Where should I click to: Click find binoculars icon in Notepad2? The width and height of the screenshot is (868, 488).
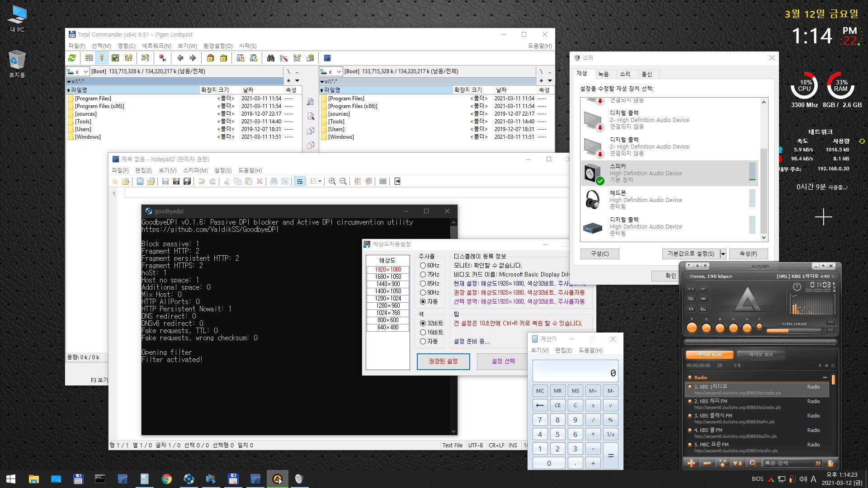274,181
